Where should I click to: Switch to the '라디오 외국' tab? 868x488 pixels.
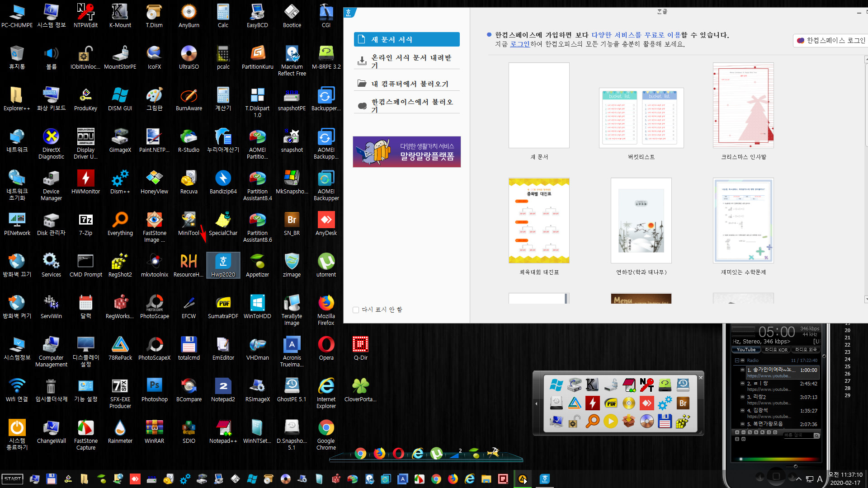[806, 350]
